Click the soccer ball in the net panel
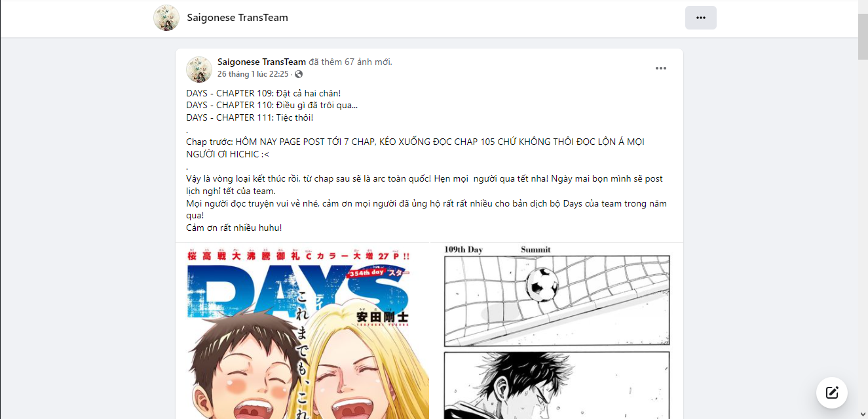868x419 pixels. click(x=541, y=283)
